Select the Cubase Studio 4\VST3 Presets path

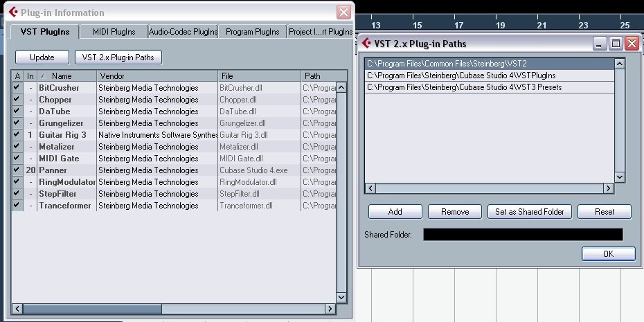coord(490,87)
